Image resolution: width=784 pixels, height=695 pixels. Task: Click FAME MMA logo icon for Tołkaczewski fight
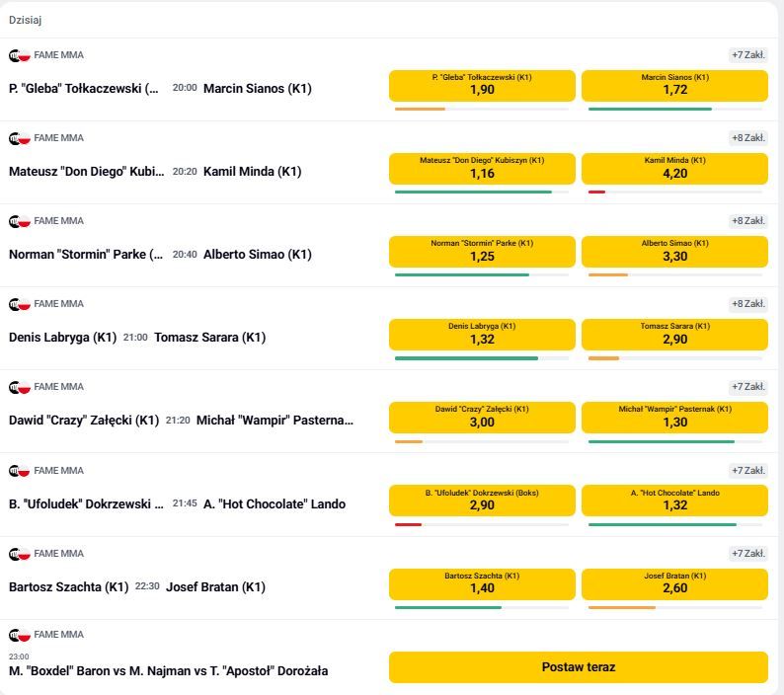tap(19, 55)
